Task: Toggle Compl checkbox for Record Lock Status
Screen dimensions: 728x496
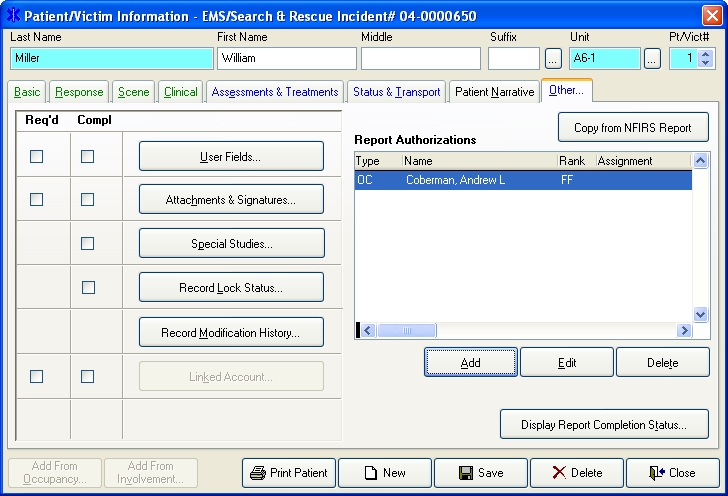Action: pyautogui.click(x=88, y=287)
